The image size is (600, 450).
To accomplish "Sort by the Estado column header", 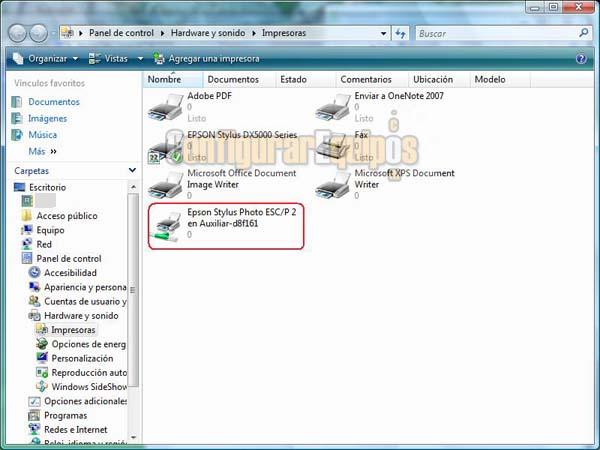I will click(x=305, y=79).
